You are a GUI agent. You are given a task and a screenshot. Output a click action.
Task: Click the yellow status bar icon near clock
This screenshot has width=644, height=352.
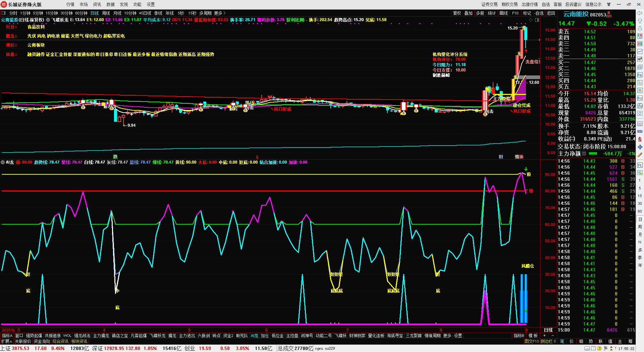(x=599, y=349)
